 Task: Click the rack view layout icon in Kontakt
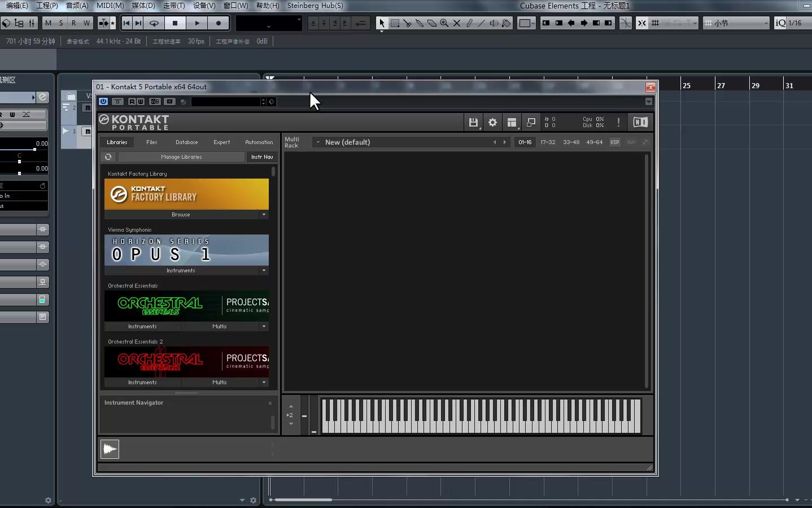pyautogui.click(x=512, y=122)
